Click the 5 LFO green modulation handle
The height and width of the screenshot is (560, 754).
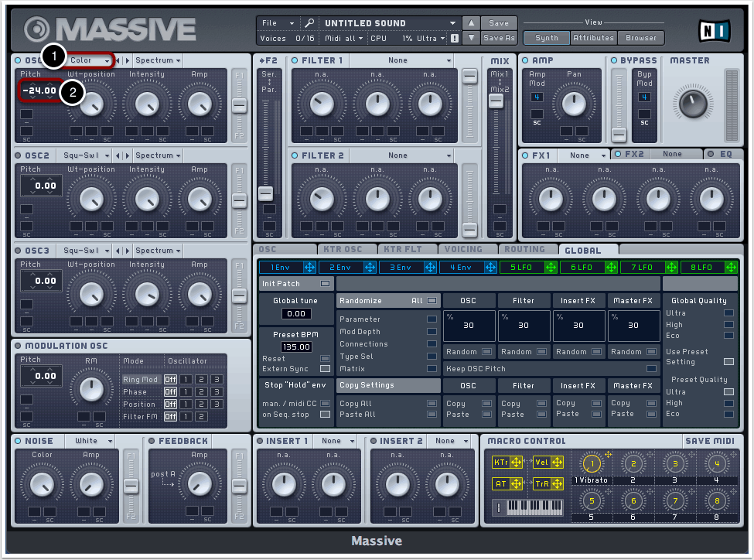[551, 267]
